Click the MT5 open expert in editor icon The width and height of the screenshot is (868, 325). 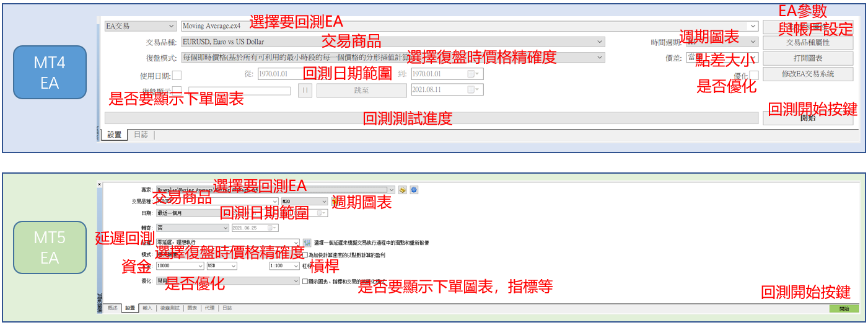click(403, 190)
